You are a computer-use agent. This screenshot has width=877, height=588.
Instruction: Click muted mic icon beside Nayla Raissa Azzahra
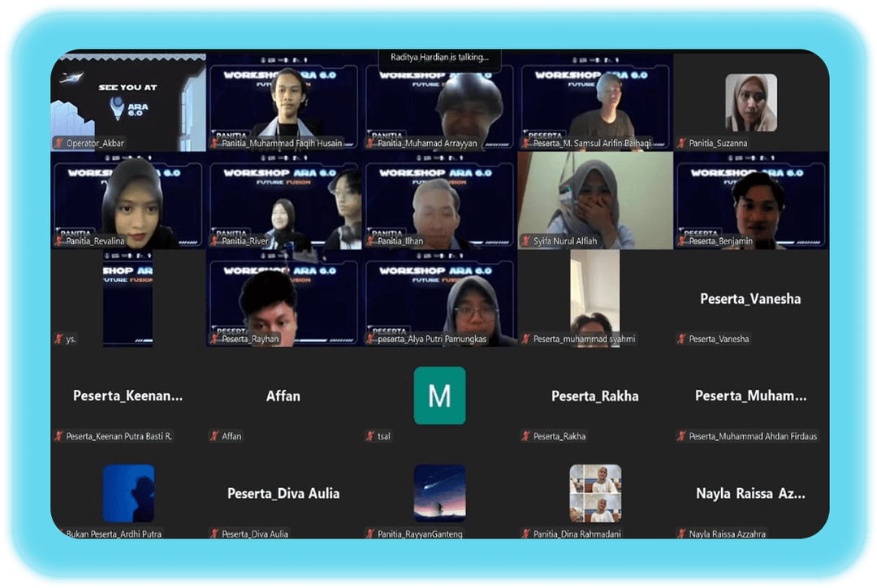coord(681,534)
